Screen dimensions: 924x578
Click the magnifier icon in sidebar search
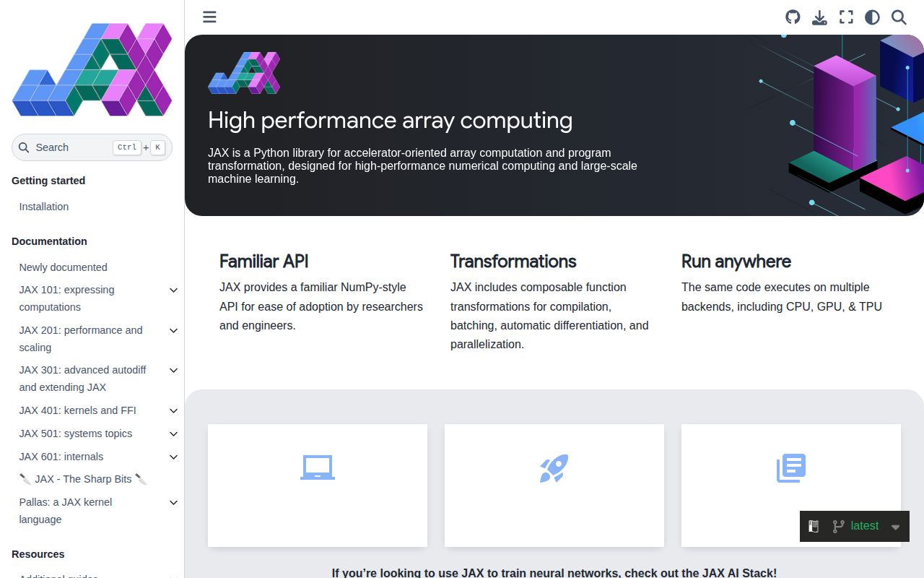pyautogui.click(x=24, y=147)
